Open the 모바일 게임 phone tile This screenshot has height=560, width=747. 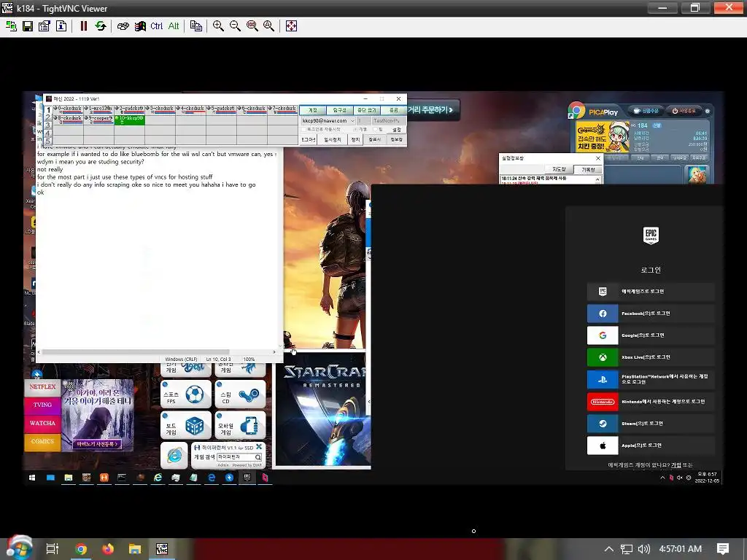click(240, 425)
